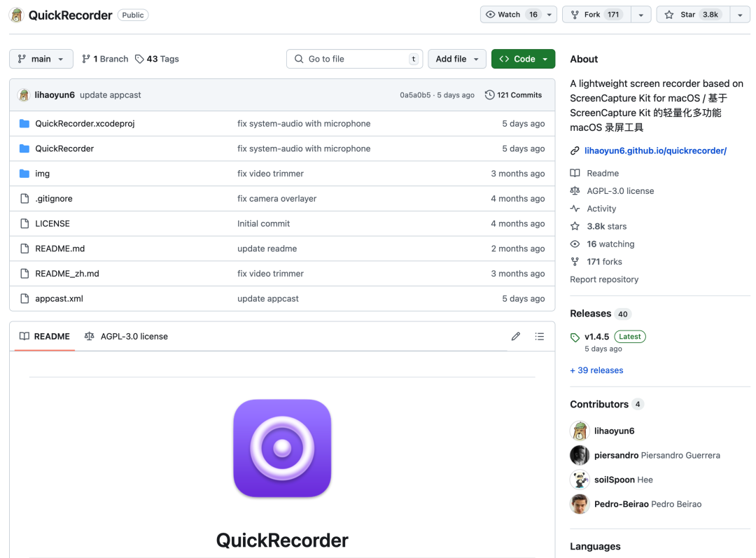Click QuickRecorder repository title at top
Viewport: 756px width, 558px height.
point(71,15)
